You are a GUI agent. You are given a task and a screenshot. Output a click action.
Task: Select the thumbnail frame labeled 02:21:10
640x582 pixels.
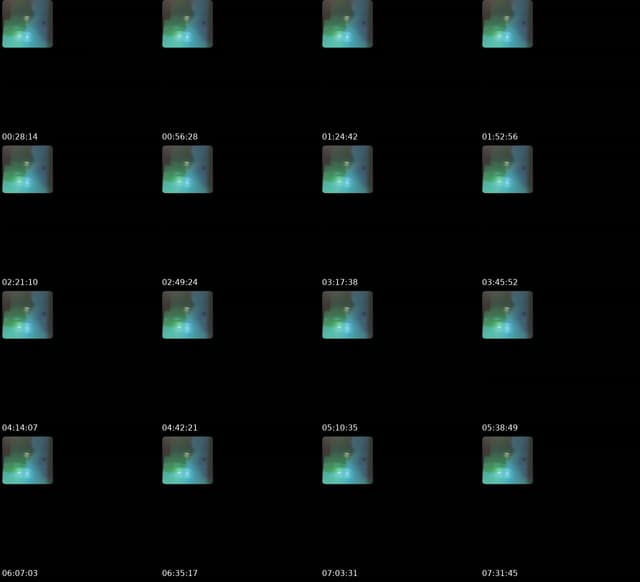(x=27, y=169)
